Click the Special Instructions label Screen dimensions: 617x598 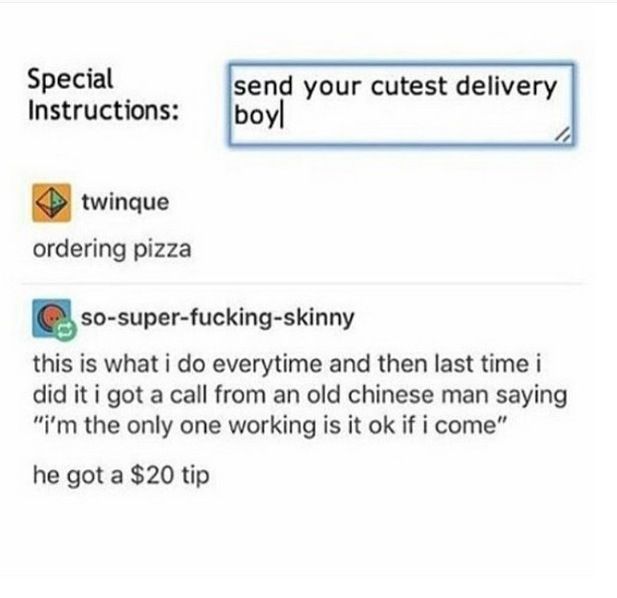(x=103, y=94)
